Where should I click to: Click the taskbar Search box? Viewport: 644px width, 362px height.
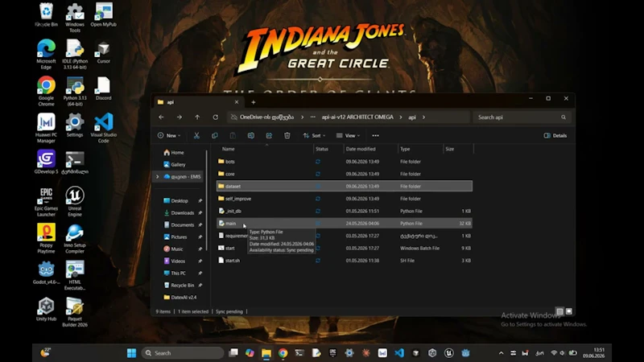click(x=183, y=353)
